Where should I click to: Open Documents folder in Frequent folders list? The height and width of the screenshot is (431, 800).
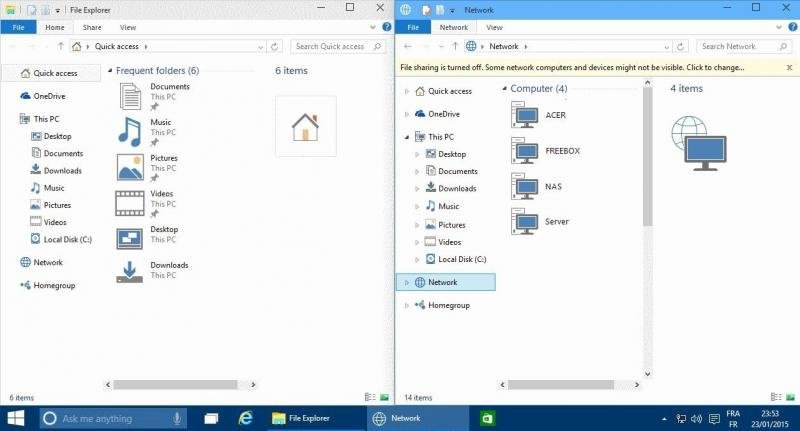pos(154,96)
